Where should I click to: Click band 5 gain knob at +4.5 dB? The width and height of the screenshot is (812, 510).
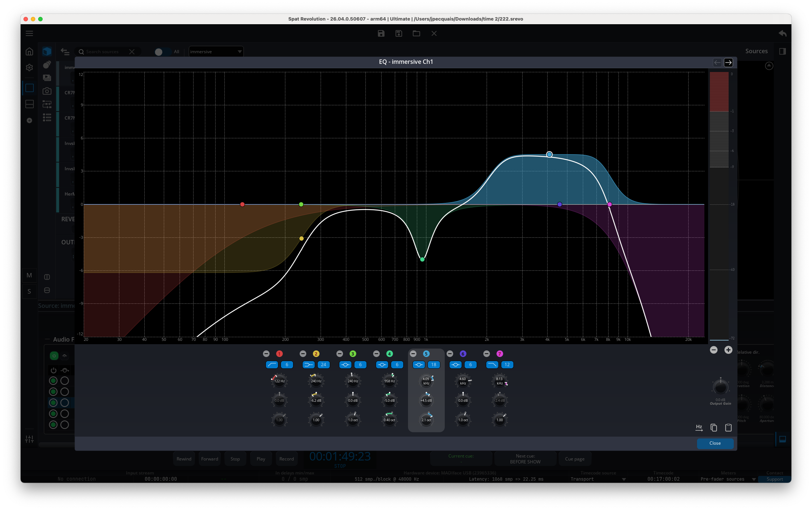(426, 400)
